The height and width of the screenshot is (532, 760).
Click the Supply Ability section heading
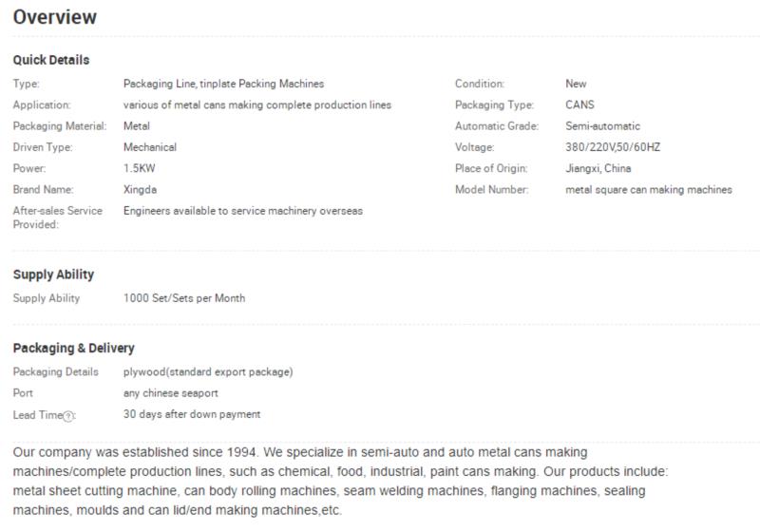pos(53,275)
